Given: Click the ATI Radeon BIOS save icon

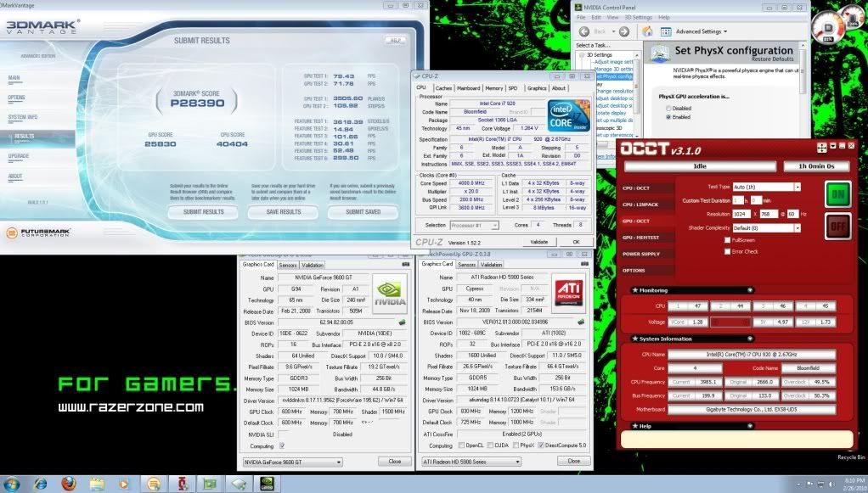Looking at the screenshot, I should pyautogui.click(x=582, y=322).
